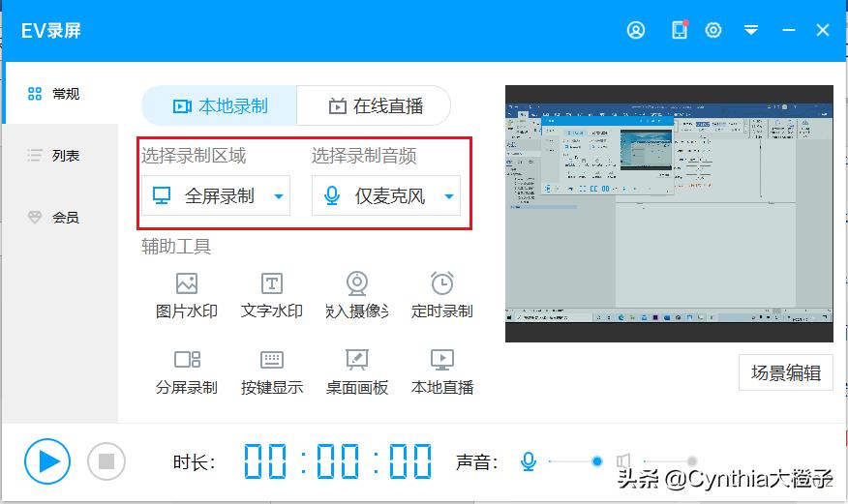Minimize the EV录屏 window
The image size is (848, 504).
click(x=789, y=30)
